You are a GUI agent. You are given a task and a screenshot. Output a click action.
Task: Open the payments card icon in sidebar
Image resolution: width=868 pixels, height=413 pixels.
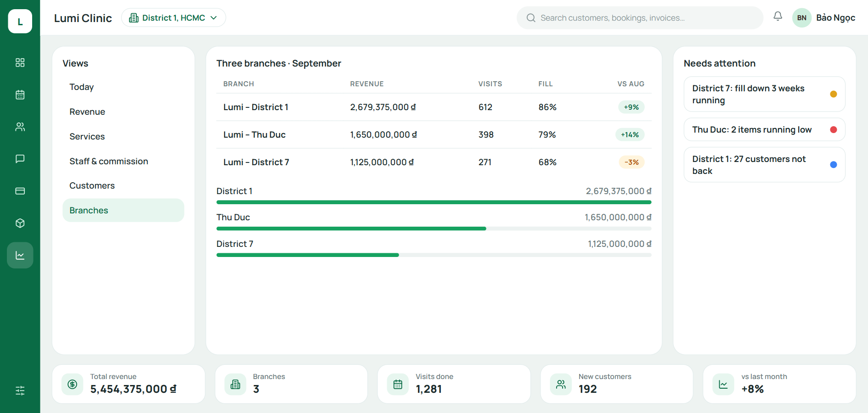tap(20, 191)
